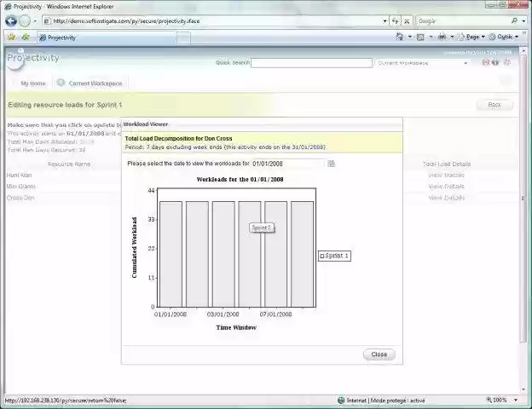The height and width of the screenshot is (409, 532).
Task: Click the browser Home icon
Action: [x=400, y=37]
